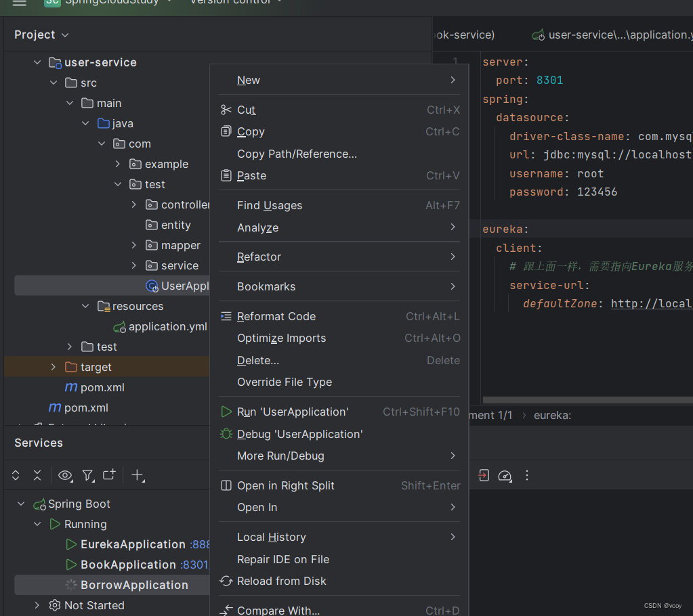Click the password value 123456
The width and height of the screenshot is (693, 616).
[x=597, y=192]
